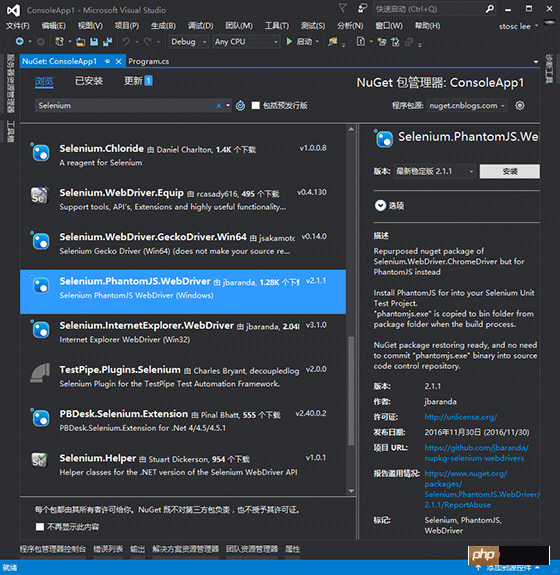Click the navigate backward toolbar icon
The width and height of the screenshot is (560, 575).
coord(19,42)
